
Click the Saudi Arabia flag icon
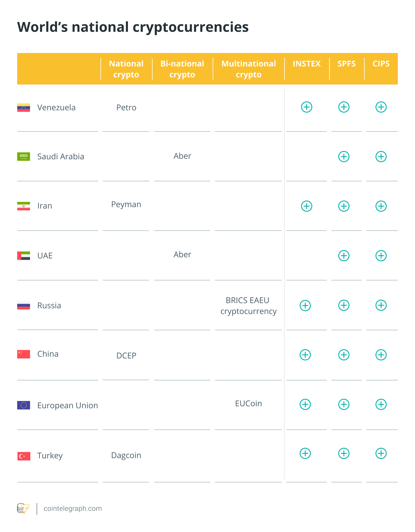click(x=23, y=156)
